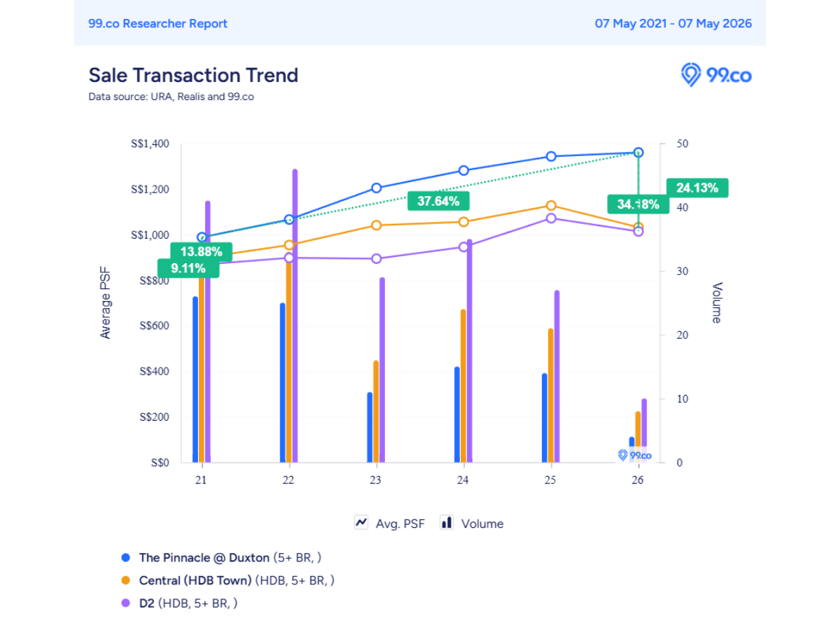
Task: Click the S$400 y-axis label
Action: [x=153, y=372]
